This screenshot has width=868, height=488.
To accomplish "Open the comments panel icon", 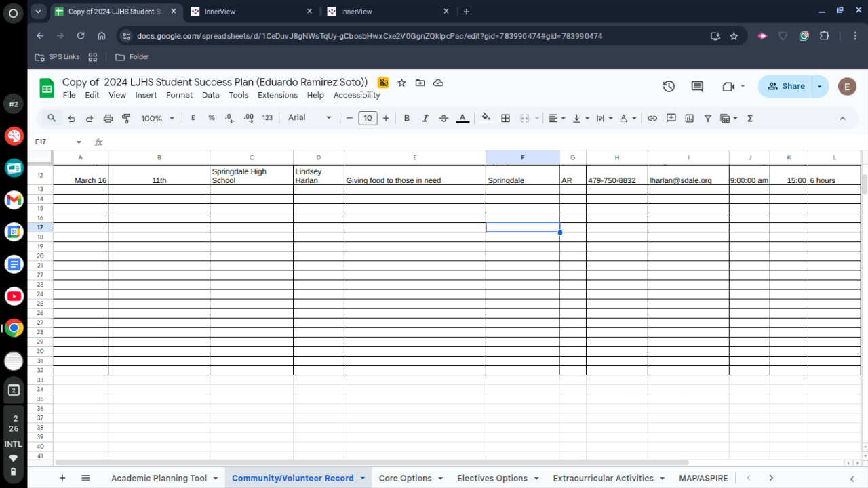I will (697, 86).
